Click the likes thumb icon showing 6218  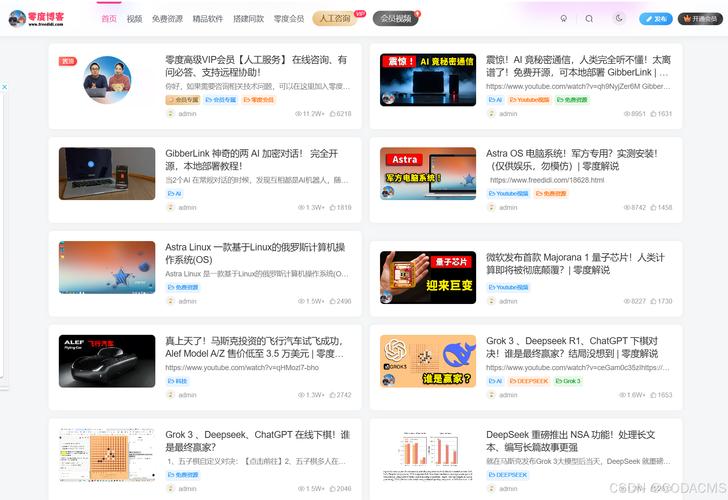332,114
